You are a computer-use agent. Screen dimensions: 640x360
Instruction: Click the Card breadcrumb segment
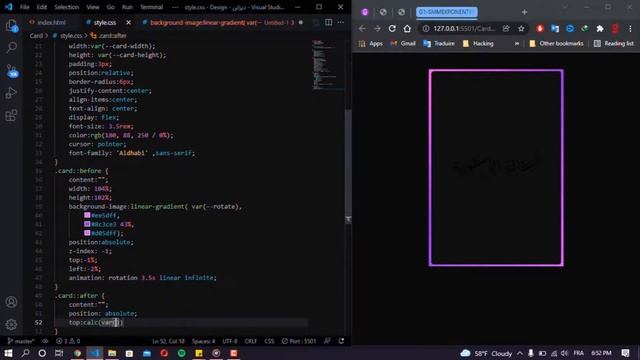pos(36,36)
